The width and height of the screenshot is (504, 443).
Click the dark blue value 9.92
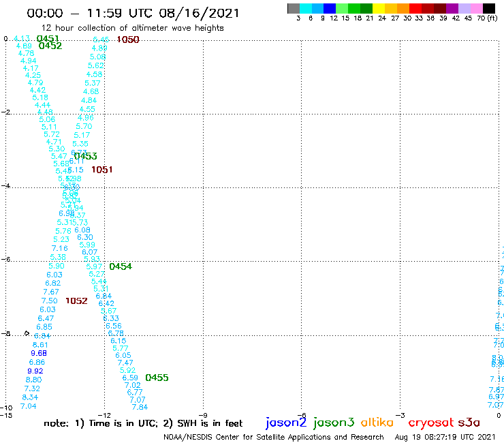[x=35, y=371]
